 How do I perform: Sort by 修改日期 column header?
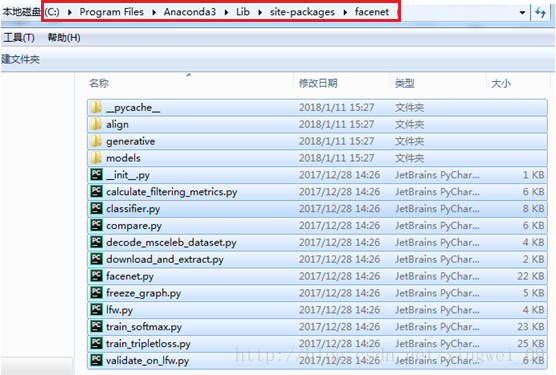[x=318, y=83]
